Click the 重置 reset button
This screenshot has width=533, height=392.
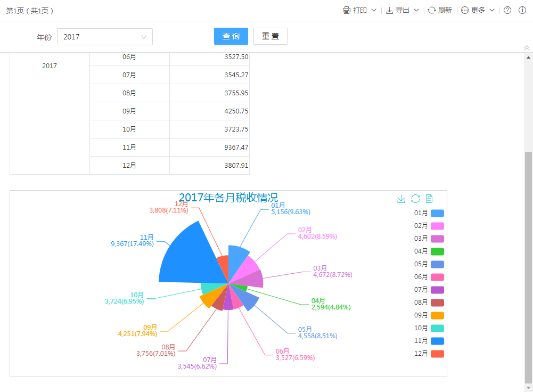(270, 36)
